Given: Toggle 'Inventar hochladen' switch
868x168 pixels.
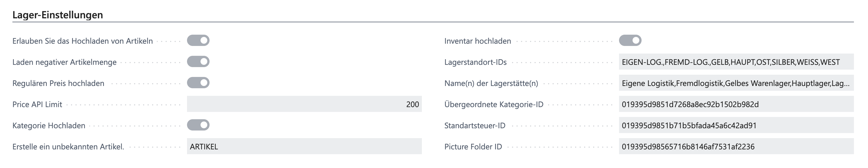Looking at the screenshot, I should click(630, 41).
